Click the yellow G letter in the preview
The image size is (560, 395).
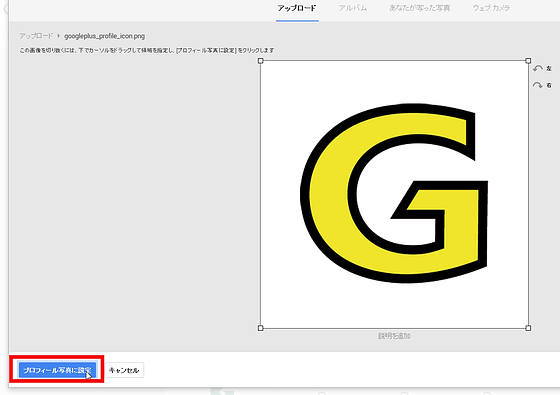tap(395, 193)
